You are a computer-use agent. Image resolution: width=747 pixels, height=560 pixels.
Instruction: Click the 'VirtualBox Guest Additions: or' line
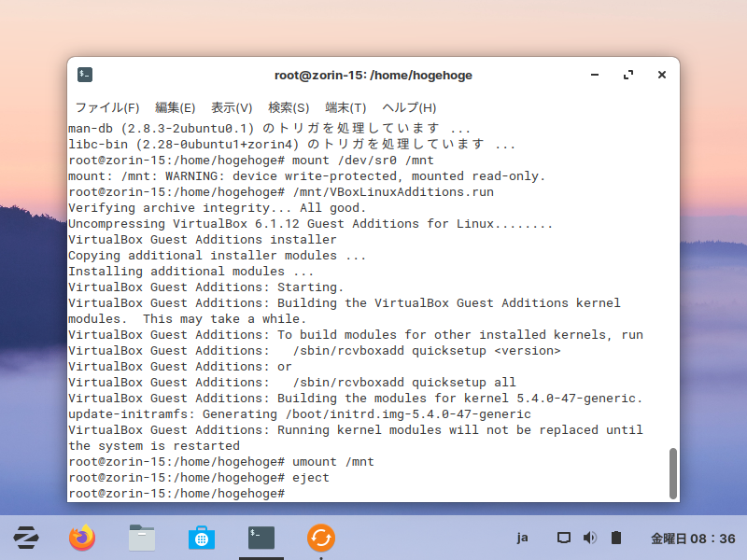coord(180,367)
